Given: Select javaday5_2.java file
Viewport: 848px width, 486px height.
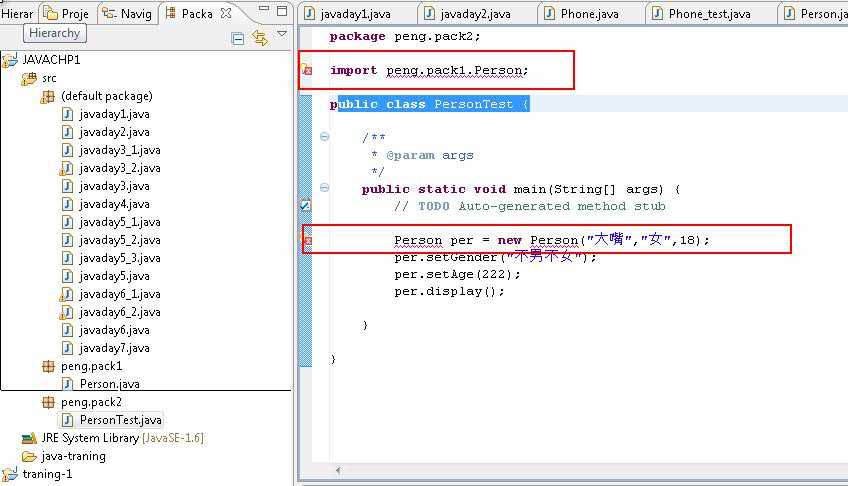Looking at the screenshot, I should click(120, 240).
